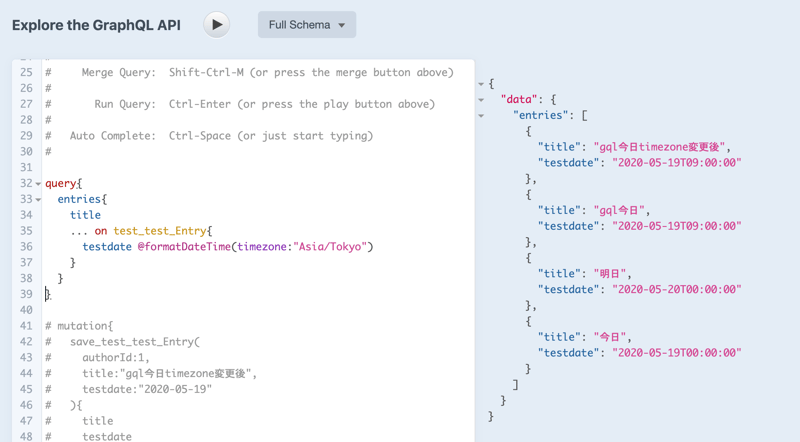Image resolution: width=800 pixels, height=442 pixels.
Task: Open the Full Schema dropdown
Action: pyautogui.click(x=306, y=25)
